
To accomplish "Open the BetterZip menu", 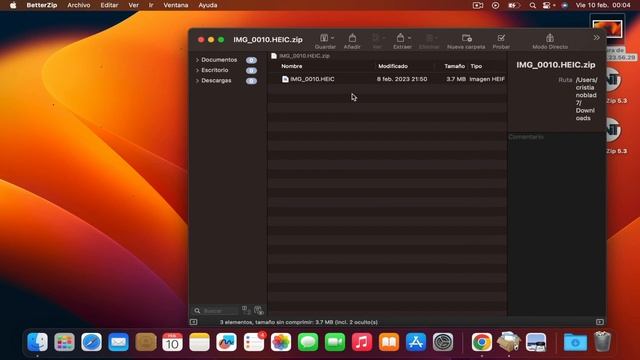I will point(42,5).
